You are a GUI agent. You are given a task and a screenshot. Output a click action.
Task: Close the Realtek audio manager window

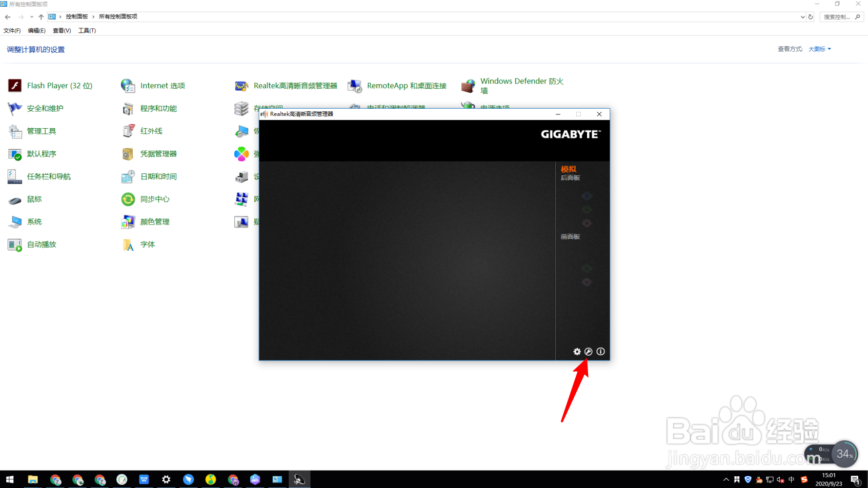tap(599, 114)
